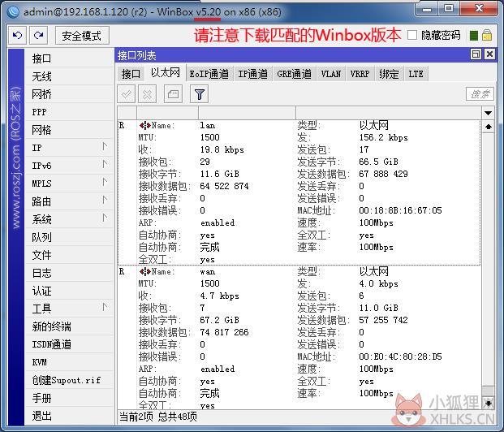
Task: Click MAC address 00:E0:4C:80:28:D5
Action: pyautogui.click(x=400, y=356)
